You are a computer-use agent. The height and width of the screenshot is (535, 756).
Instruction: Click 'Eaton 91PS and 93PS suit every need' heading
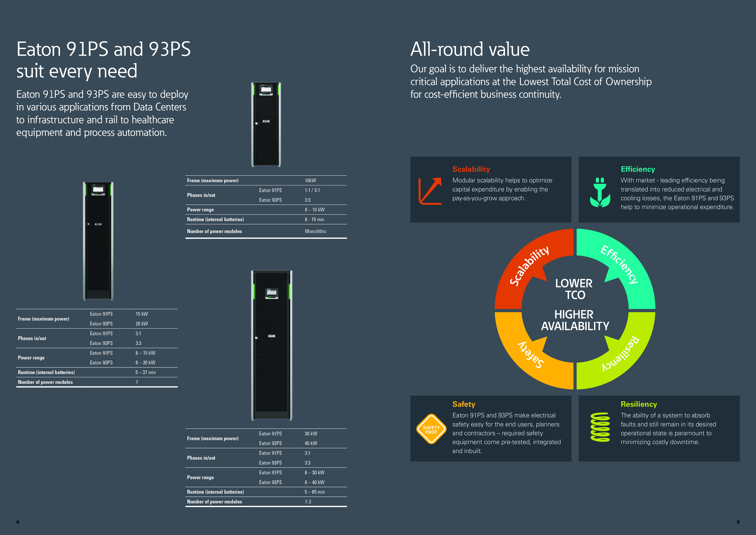(x=103, y=60)
